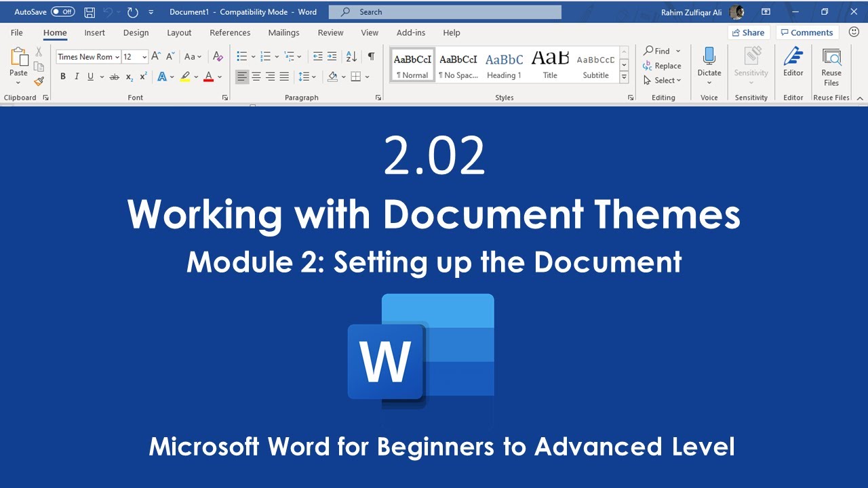
Task: Select the Heading 1 style
Action: 504,66
